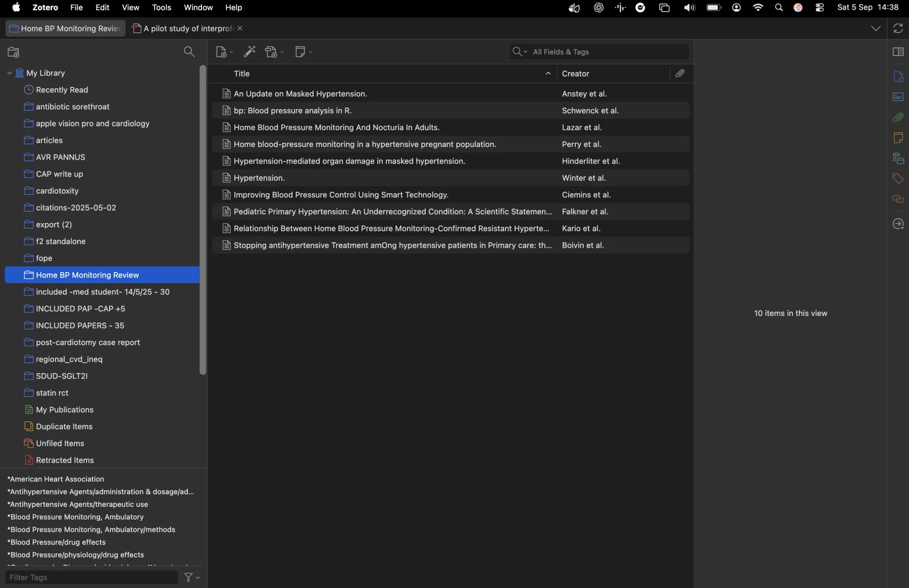Open the New Item dropdown
Image resolution: width=909 pixels, height=588 pixels.
pyautogui.click(x=224, y=52)
